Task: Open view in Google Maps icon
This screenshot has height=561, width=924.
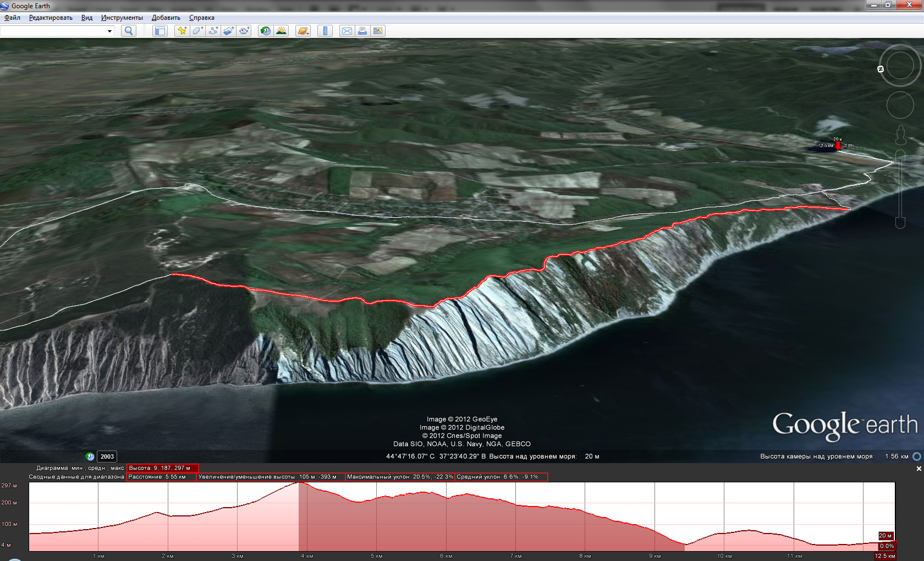Action: coord(377,31)
